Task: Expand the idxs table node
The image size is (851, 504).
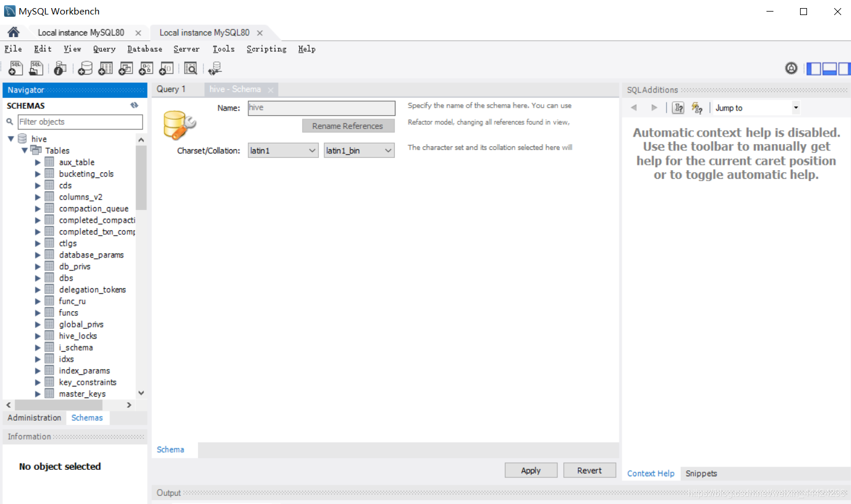Action: (x=38, y=359)
